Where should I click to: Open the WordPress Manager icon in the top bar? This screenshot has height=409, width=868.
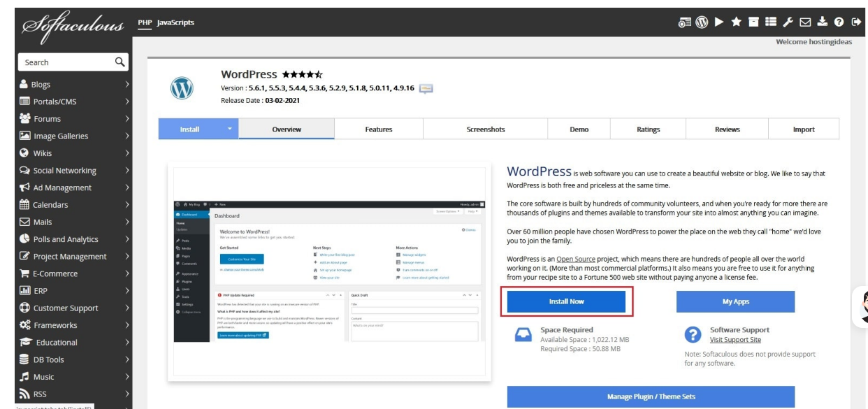tap(702, 21)
